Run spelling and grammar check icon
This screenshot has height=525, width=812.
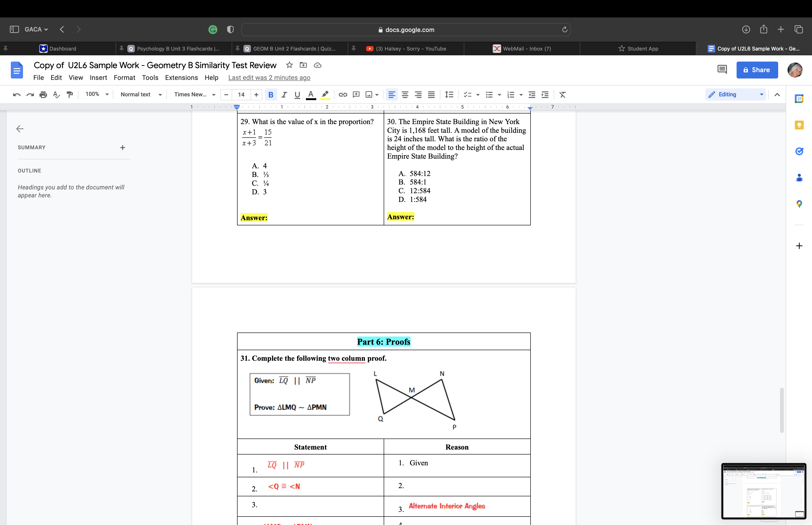[57, 94]
